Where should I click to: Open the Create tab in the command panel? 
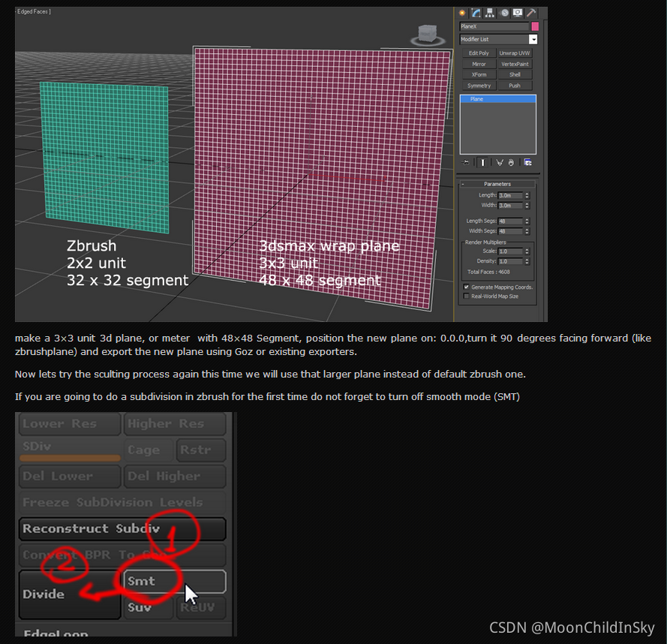click(462, 14)
